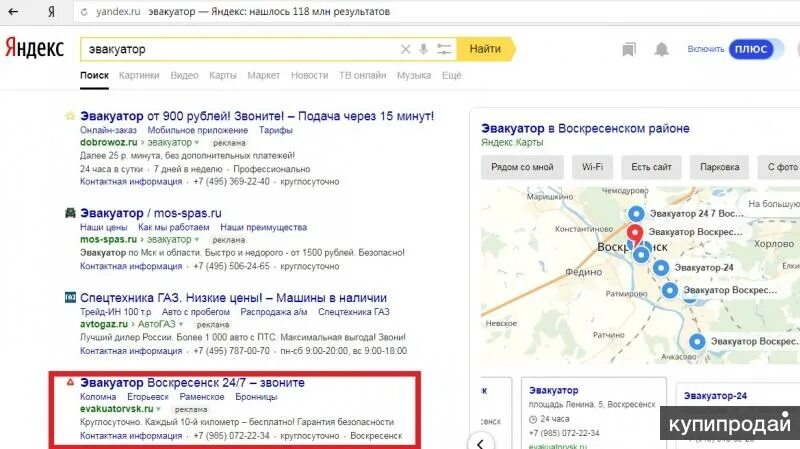800x449 pixels.
Task: Open the collections bookmark icon
Action: 629,49
